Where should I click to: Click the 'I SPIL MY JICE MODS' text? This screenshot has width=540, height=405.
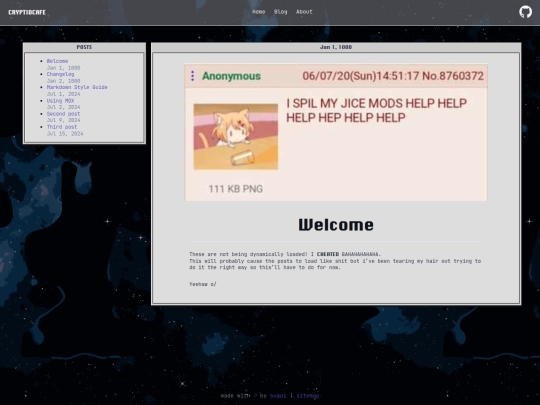pyautogui.click(x=344, y=103)
